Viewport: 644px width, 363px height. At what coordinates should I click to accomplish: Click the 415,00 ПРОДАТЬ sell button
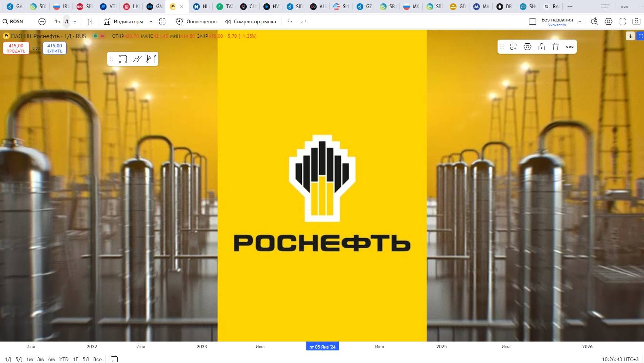pos(16,48)
